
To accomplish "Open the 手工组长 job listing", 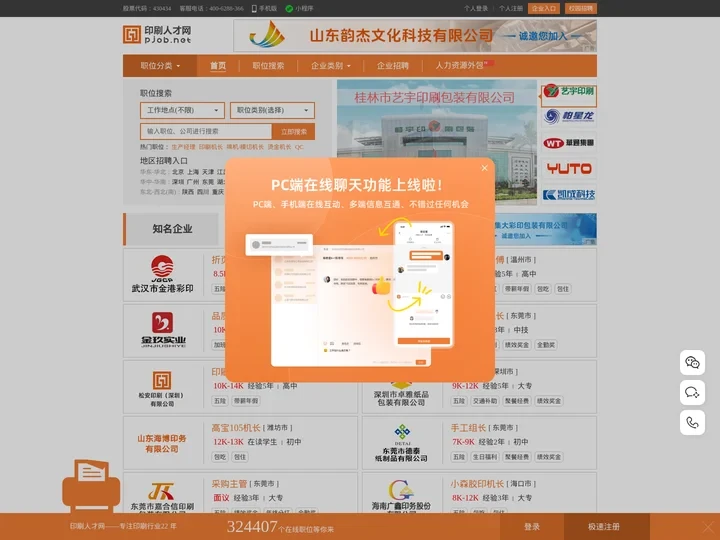I will pos(468,428).
